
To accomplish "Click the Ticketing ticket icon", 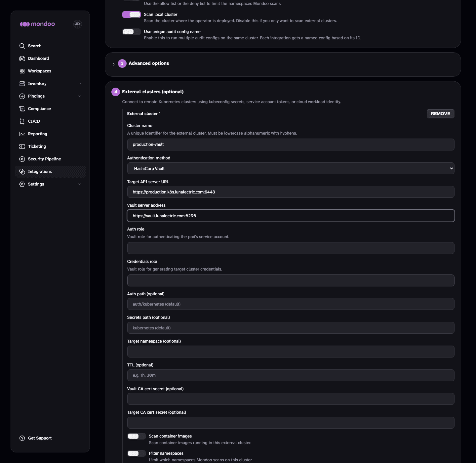I will [x=22, y=147].
